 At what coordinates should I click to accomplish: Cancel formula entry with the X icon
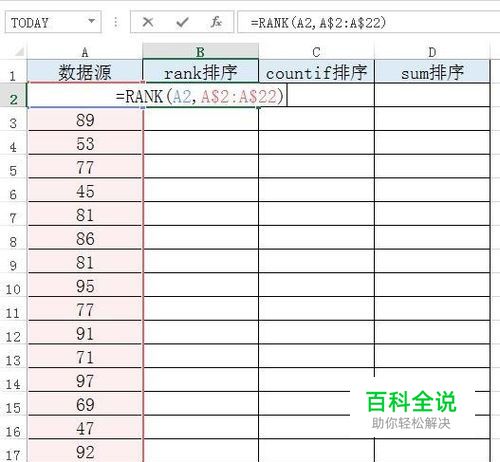click(x=148, y=22)
